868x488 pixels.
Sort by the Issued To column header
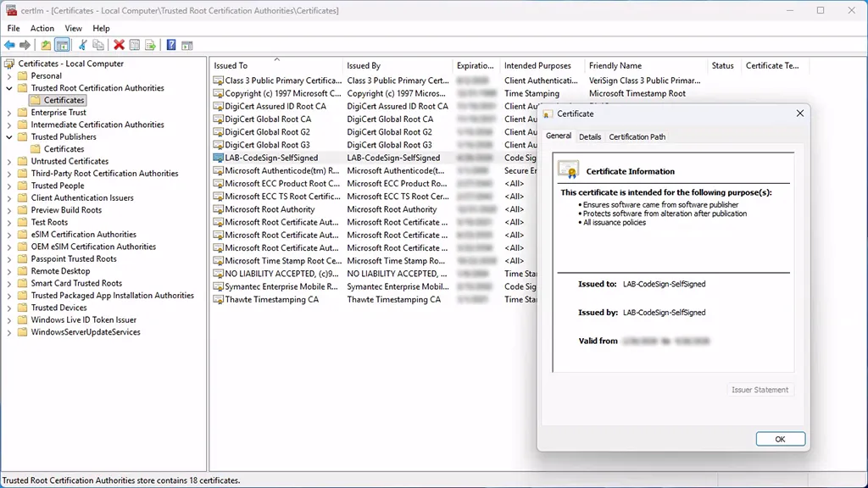pyautogui.click(x=275, y=65)
